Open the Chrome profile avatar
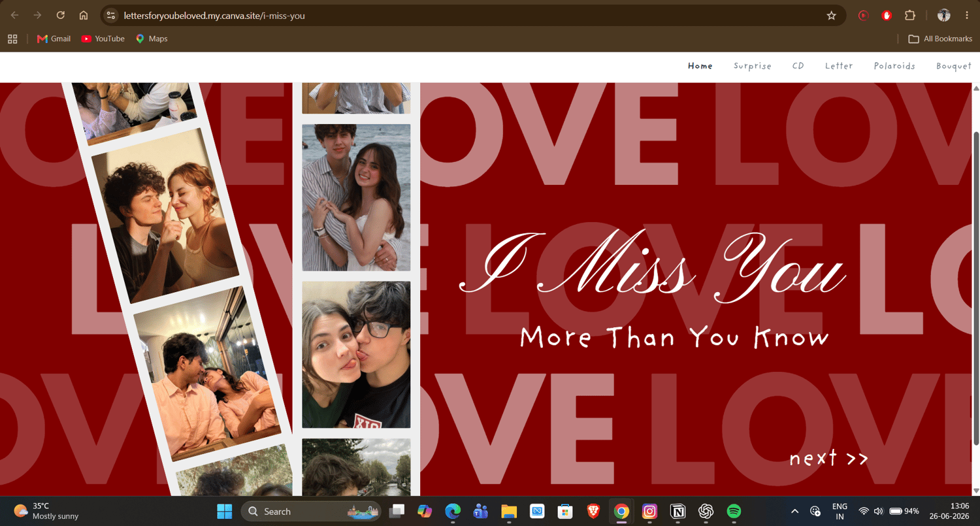980x526 pixels. click(943, 16)
